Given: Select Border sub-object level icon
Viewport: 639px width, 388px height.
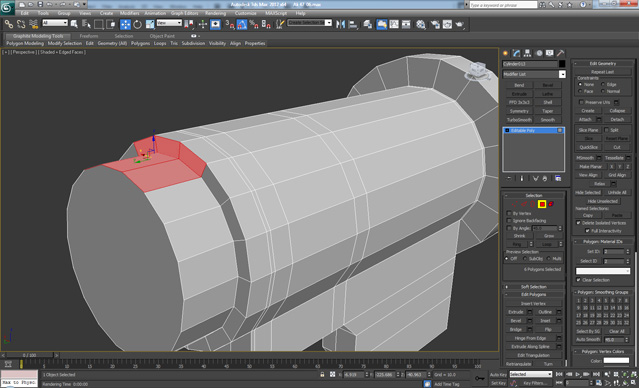Looking at the screenshot, I should point(533,204).
